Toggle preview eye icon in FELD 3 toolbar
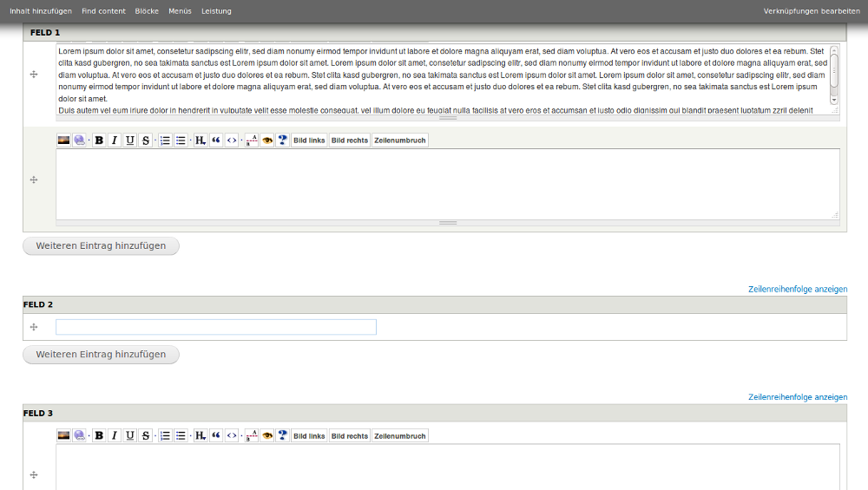 [x=267, y=436]
